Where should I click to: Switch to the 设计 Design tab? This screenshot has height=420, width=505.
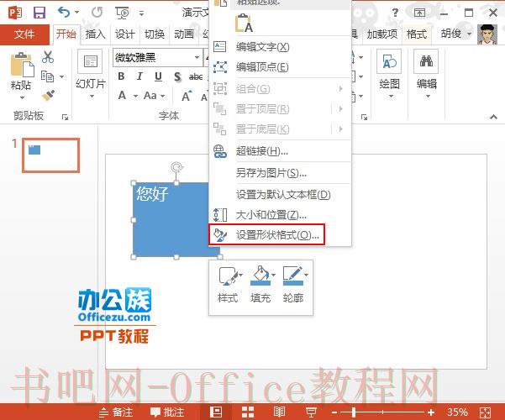point(125,34)
